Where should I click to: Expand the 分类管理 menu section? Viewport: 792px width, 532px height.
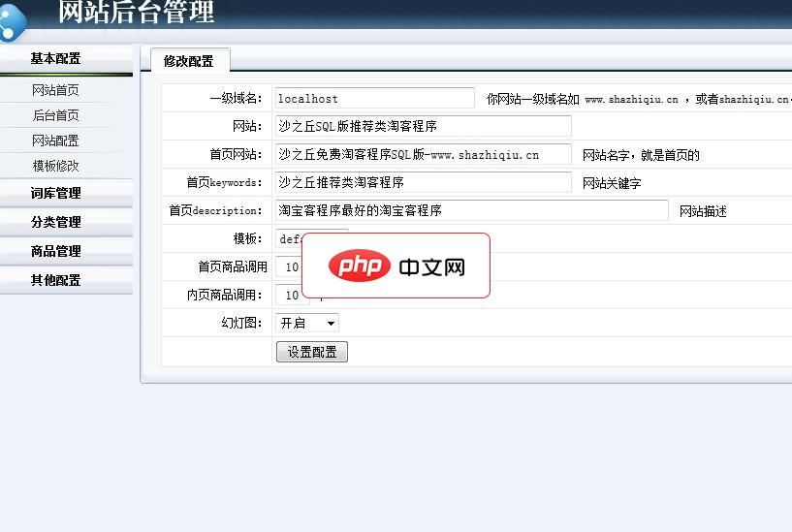(55, 222)
